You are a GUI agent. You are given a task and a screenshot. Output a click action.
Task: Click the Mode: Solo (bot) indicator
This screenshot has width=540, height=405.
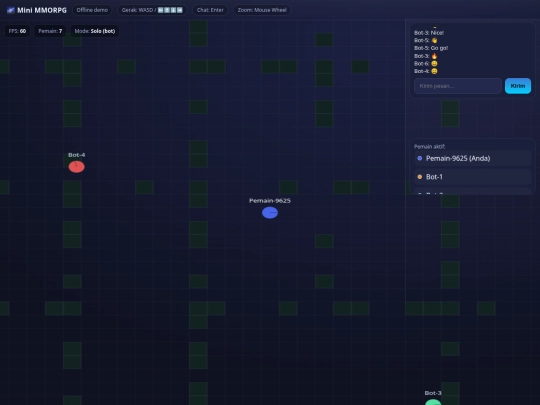pos(95,31)
